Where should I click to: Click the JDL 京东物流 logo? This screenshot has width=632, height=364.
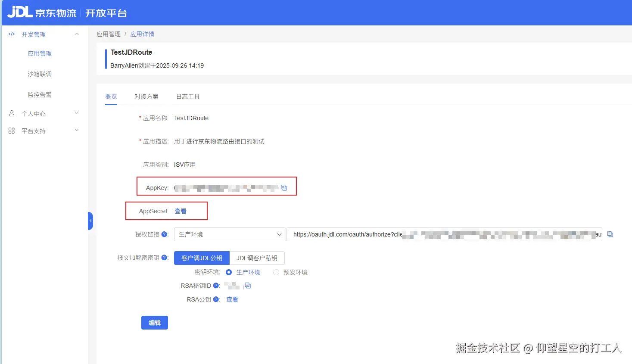point(41,12)
